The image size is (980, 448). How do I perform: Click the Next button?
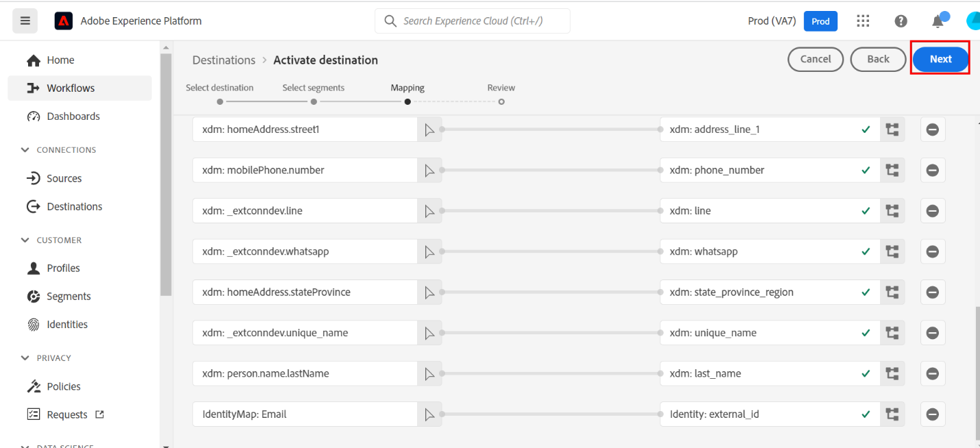940,59
